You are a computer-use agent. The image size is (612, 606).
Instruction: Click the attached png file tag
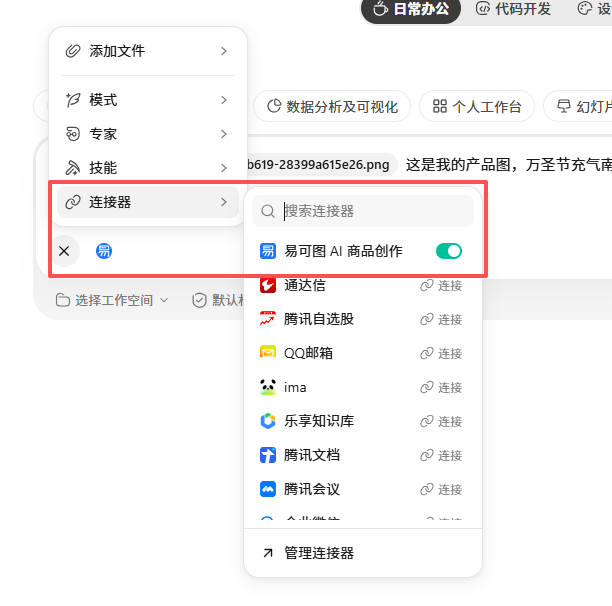coord(322,164)
